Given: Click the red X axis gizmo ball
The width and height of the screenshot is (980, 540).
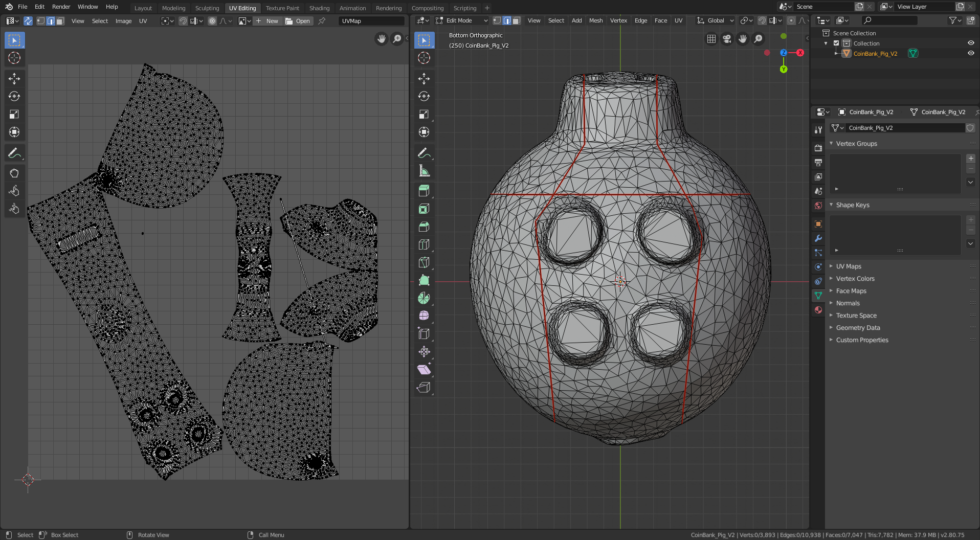Looking at the screenshot, I should coord(800,53).
